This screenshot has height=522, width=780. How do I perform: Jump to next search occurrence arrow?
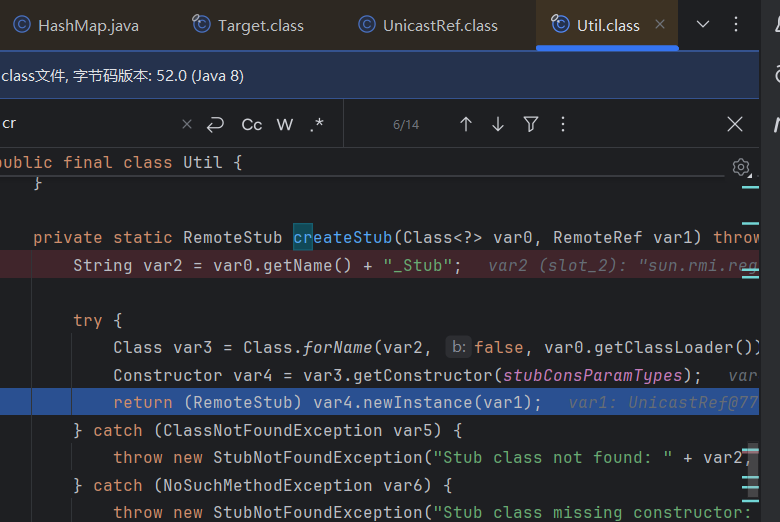click(498, 124)
